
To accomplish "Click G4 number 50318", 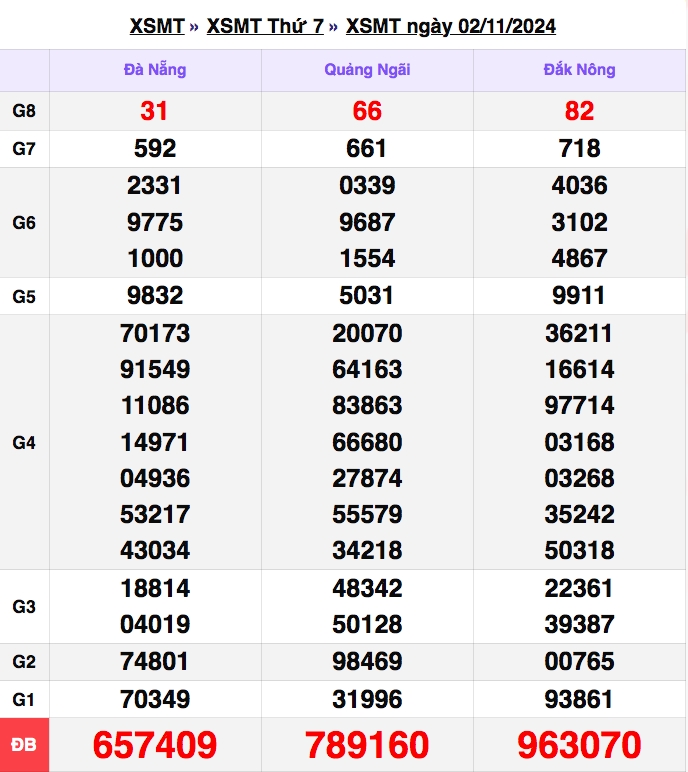I will point(579,550).
